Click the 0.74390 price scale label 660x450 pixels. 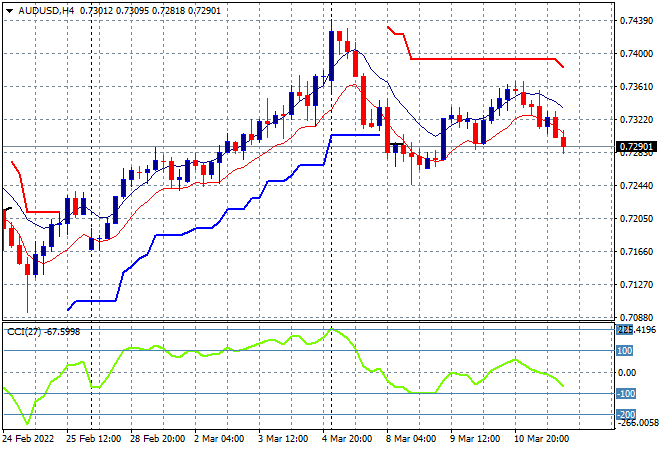(636, 20)
